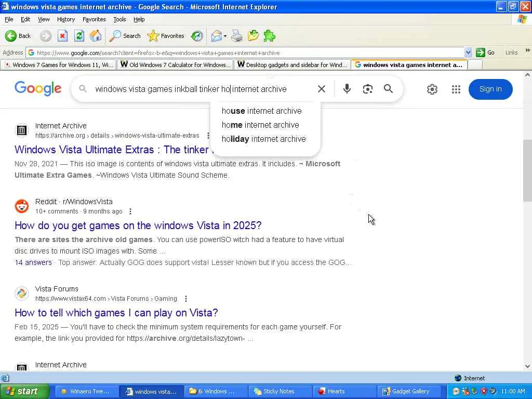The width and height of the screenshot is (532, 399).
Task: Open 'How to tell which games I can play' link
Action: (116, 312)
